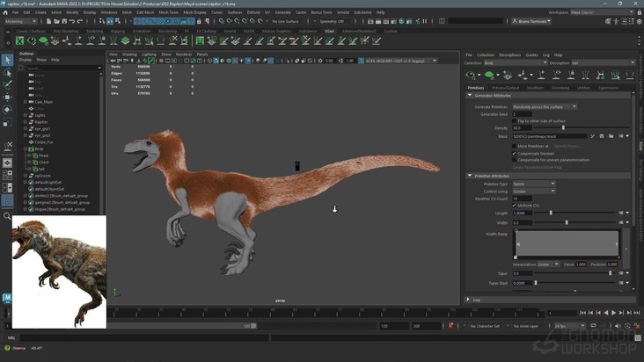This screenshot has width=644, height=362.
Task: Create a new scene via toolbar icon
Action: click(49, 21)
